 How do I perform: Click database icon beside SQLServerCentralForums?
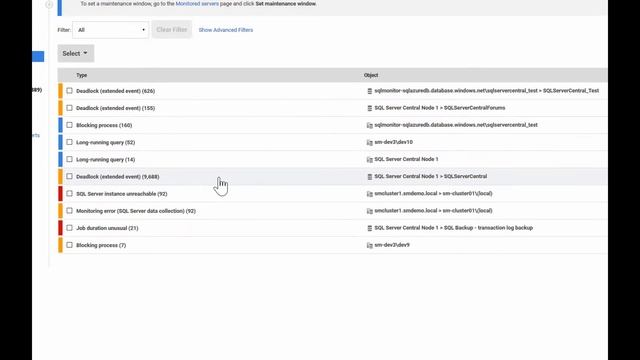point(370,108)
